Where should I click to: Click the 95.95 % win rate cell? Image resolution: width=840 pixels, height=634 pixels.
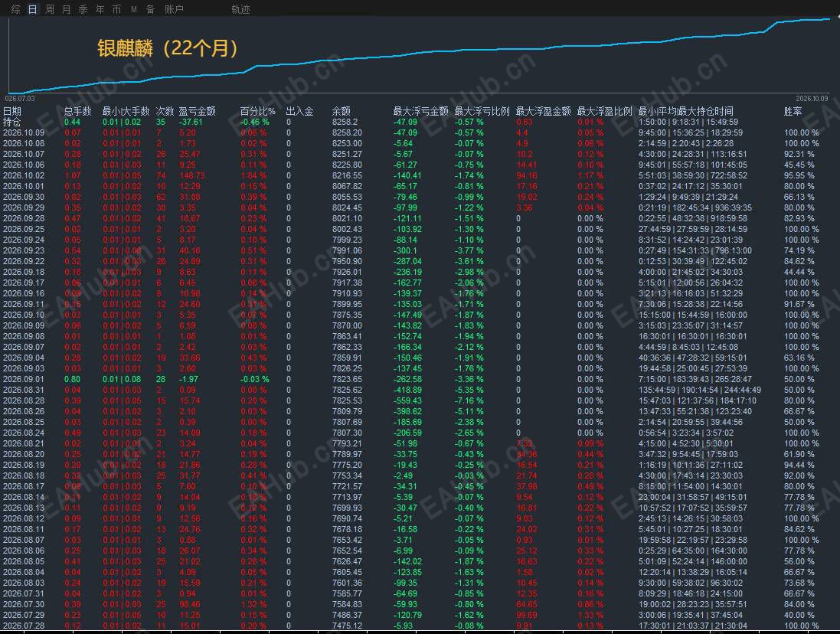[x=799, y=175]
